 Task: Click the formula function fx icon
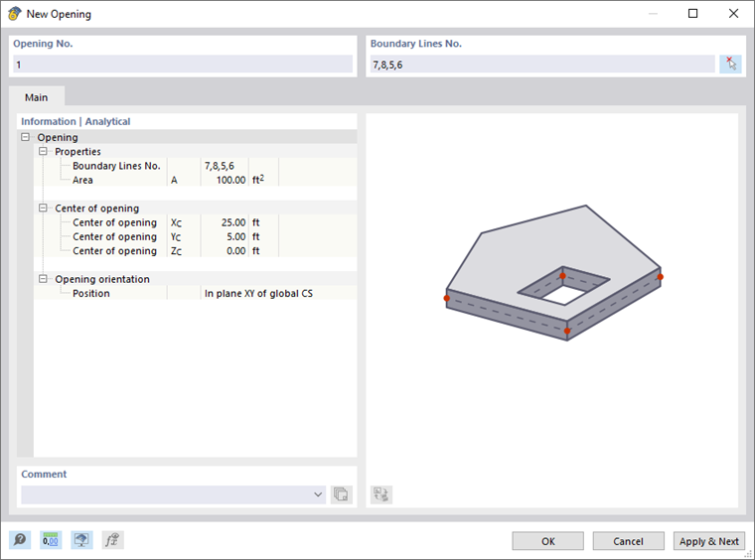point(112,540)
